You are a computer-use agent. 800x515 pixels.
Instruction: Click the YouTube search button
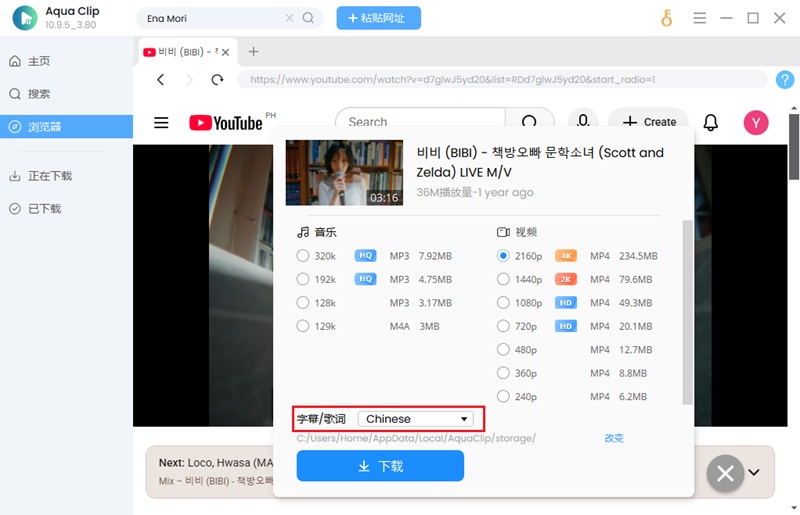point(529,121)
